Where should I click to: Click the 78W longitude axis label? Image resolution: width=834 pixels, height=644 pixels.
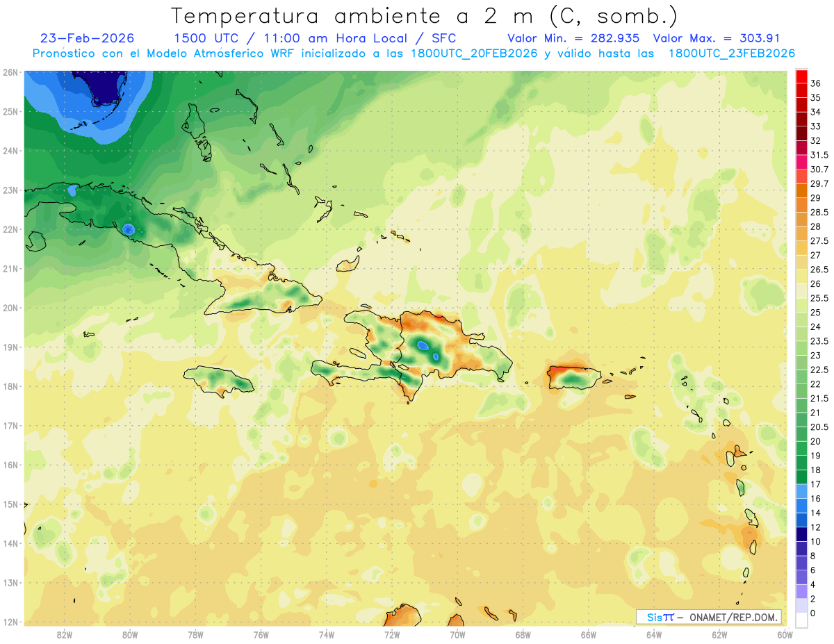tap(195, 634)
